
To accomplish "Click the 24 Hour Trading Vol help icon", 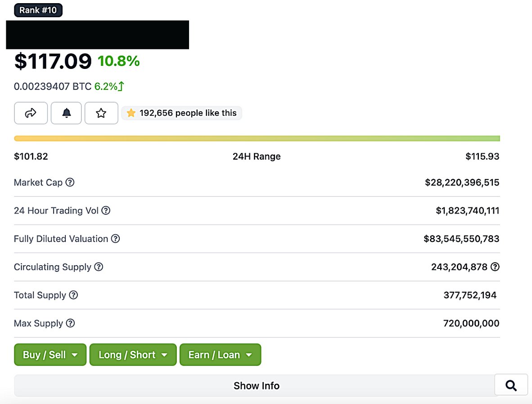I will tap(106, 210).
